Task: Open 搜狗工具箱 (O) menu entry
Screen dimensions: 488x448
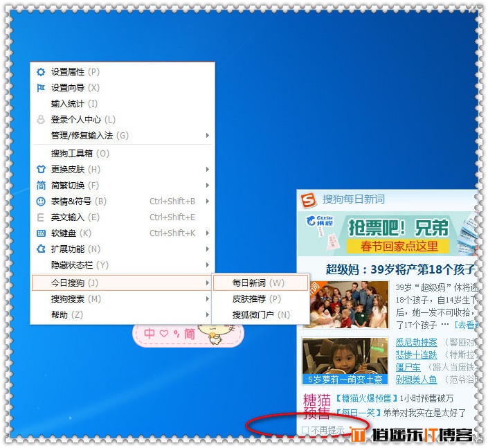Action: tap(123, 154)
